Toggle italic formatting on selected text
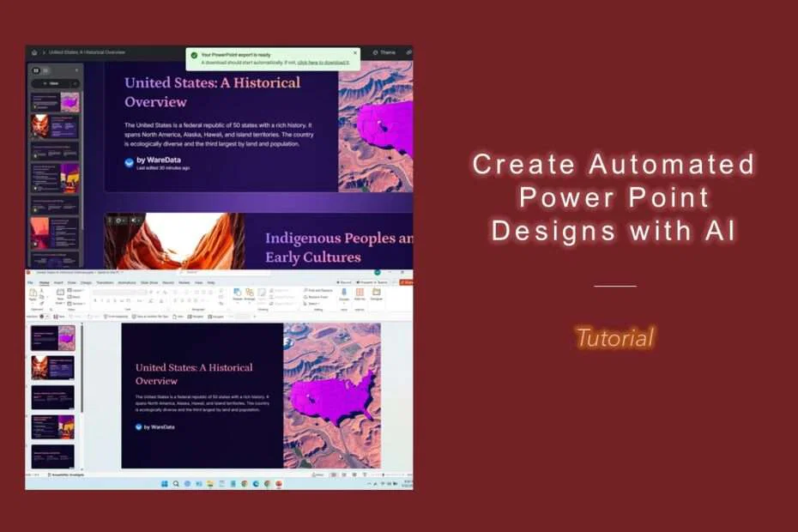 click(100, 300)
